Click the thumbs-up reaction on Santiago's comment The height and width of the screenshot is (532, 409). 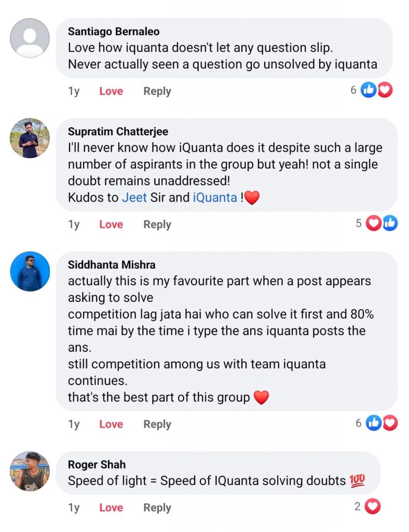(x=369, y=89)
